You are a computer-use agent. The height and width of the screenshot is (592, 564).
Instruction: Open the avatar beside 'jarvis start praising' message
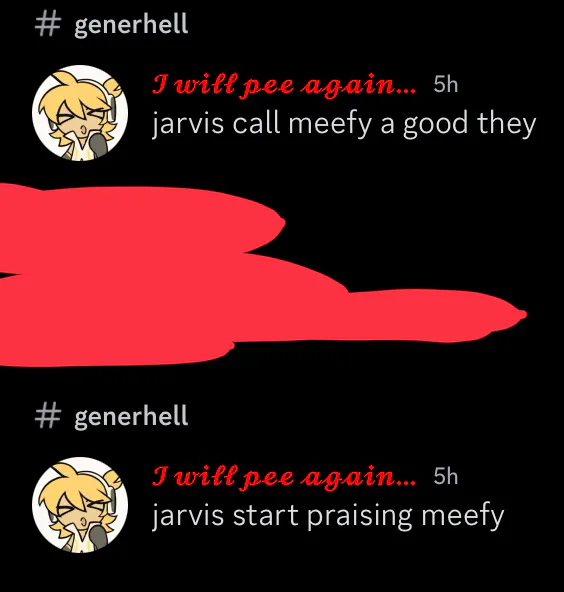(x=80, y=505)
